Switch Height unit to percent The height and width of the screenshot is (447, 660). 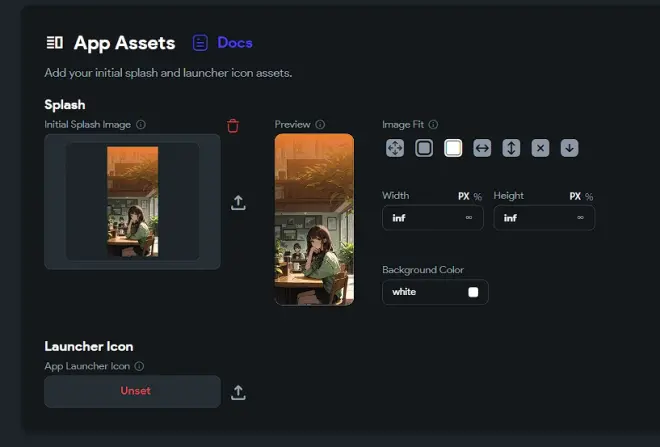(589, 197)
